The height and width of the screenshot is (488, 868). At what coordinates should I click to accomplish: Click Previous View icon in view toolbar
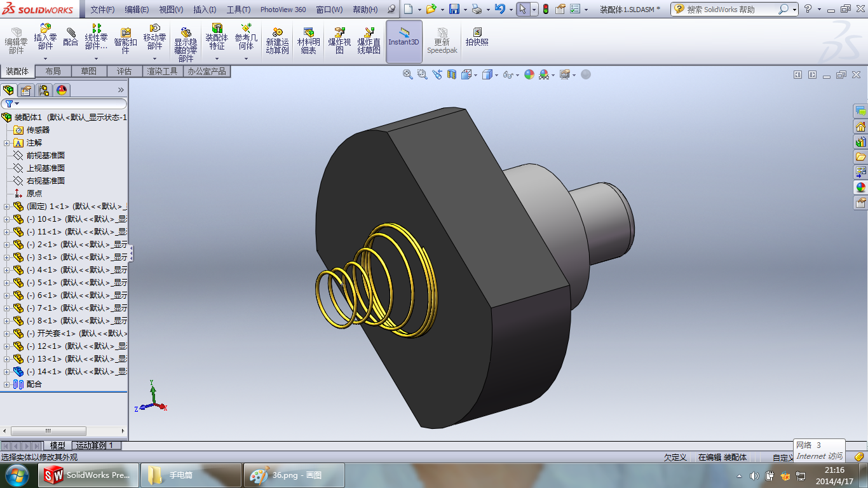[437, 74]
